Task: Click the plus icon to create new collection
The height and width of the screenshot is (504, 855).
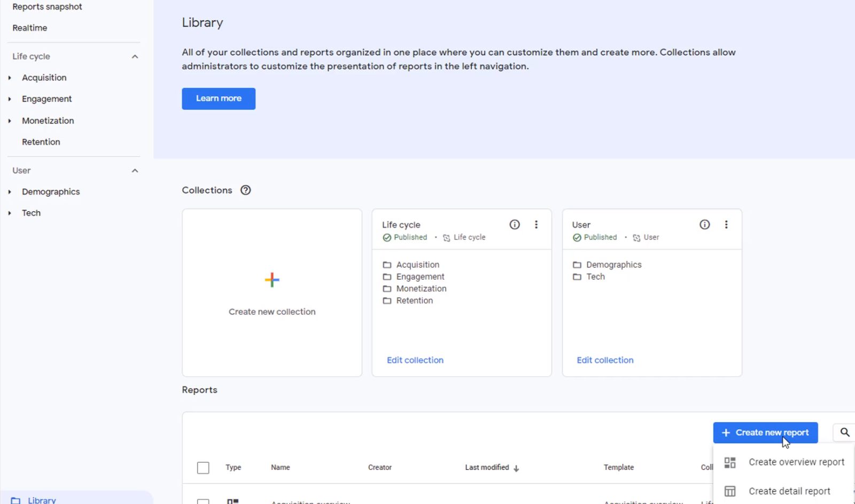Action: click(x=272, y=279)
